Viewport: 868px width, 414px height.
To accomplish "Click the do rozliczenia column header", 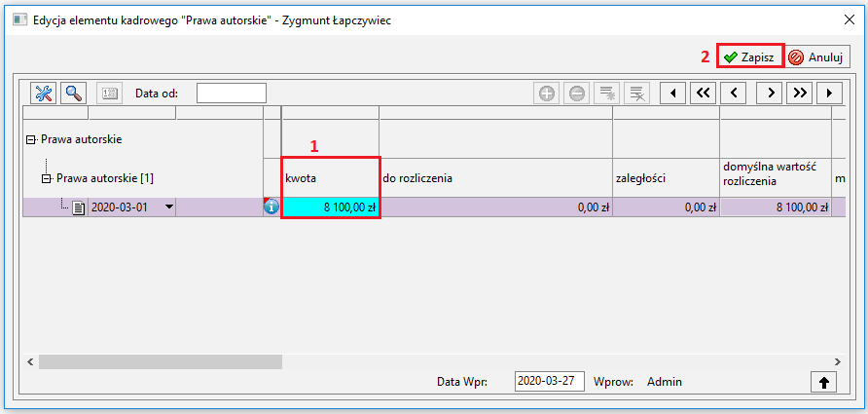I will point(495,178).
